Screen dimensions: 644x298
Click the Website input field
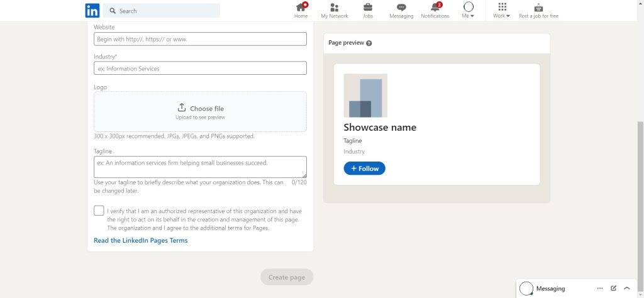click(x=200, y=39)
